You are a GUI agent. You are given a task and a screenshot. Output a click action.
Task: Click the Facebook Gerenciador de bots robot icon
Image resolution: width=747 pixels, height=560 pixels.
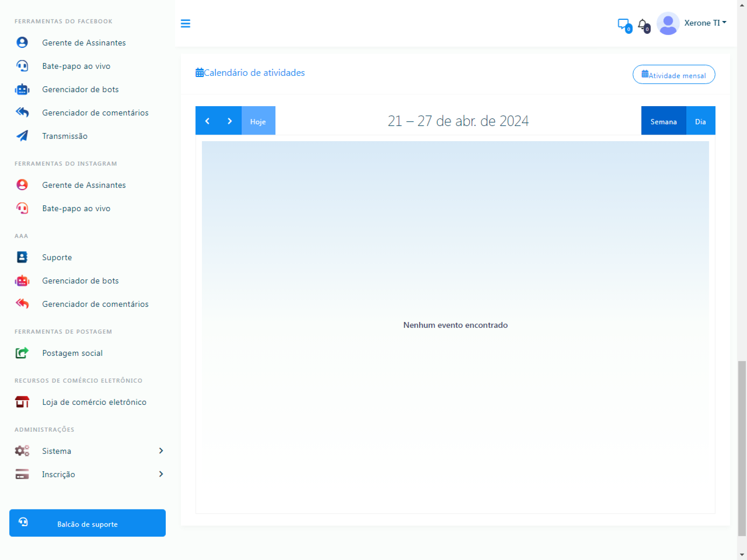tap(22, 89)
